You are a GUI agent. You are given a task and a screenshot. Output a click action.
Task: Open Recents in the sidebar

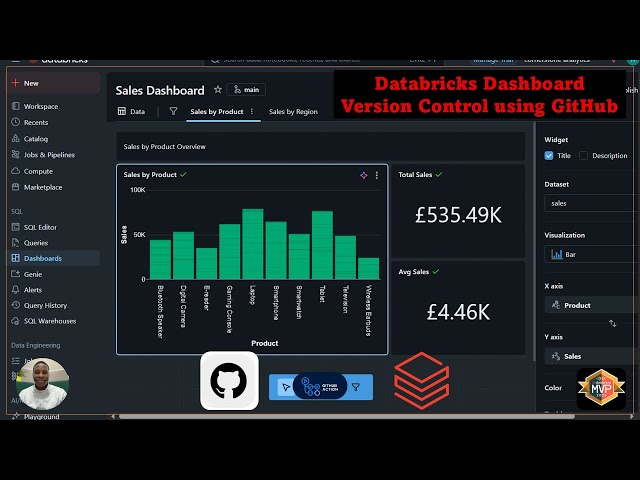pyautogui.click(x=36, y=122)
